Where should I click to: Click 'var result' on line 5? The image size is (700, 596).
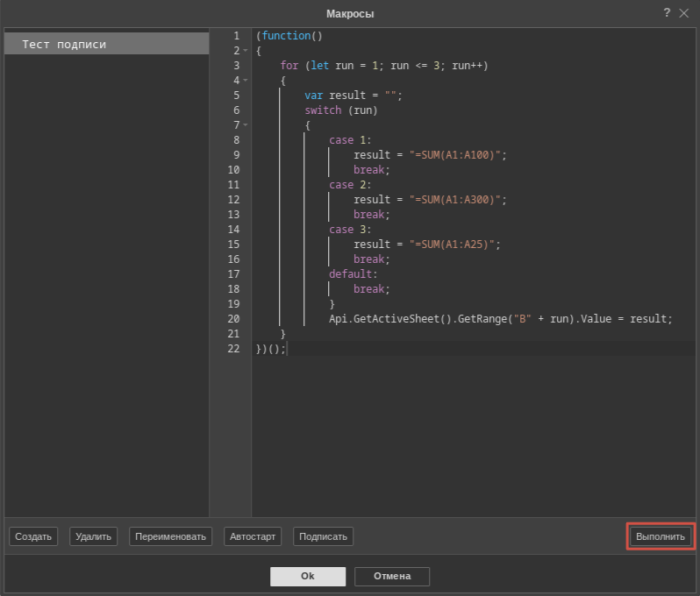pos(335,96)
